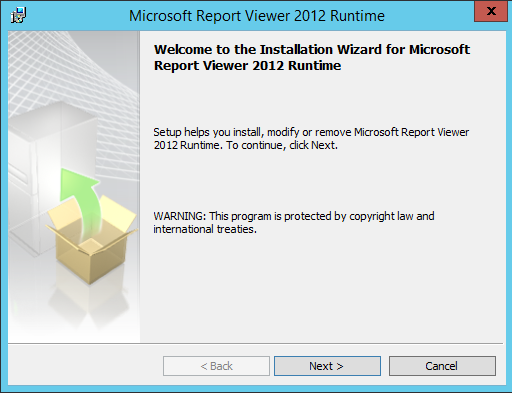Select the title bar caption text
512x393 pixels.
[x=257, y=16]
